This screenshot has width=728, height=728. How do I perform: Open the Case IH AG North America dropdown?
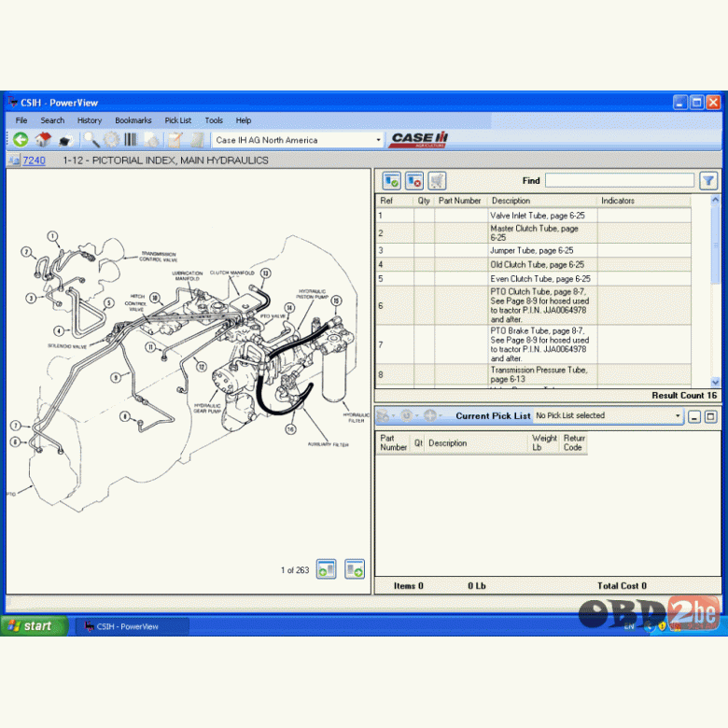(378, 140)
